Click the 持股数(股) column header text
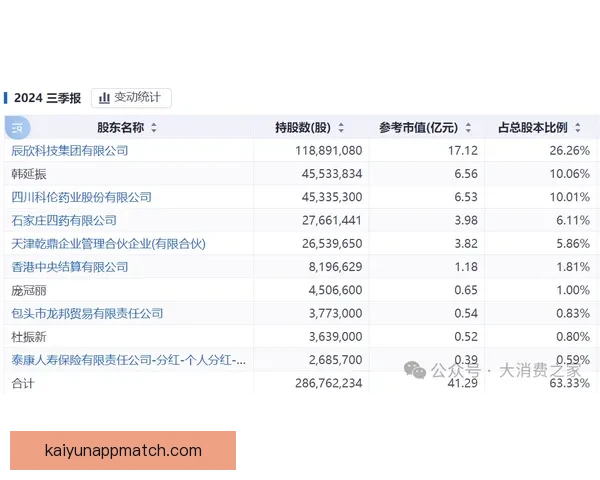600x480 pixels. click(303, 127)
